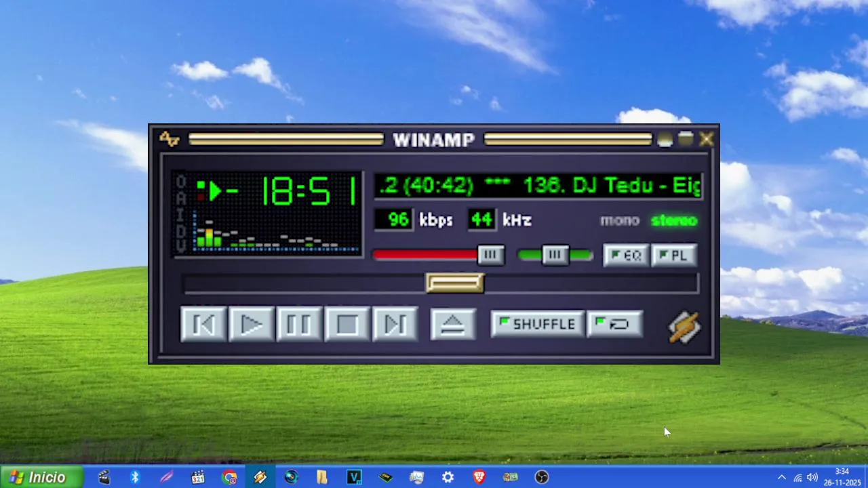Click the 44 kHz sample rate readout
The height and width of the screenshot is (488, 868).
click(481, 220)
